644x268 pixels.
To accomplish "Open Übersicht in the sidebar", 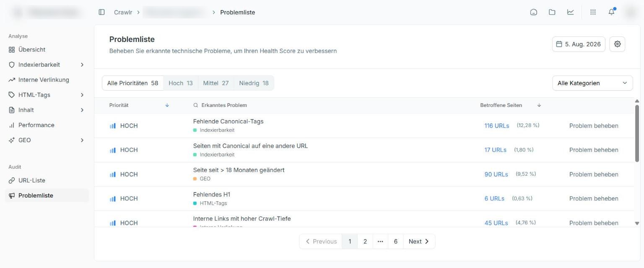I will [47, 49].
